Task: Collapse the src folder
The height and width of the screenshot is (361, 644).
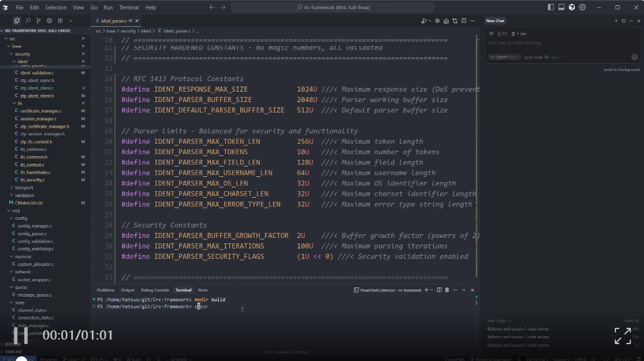Action: pos(12,38)
